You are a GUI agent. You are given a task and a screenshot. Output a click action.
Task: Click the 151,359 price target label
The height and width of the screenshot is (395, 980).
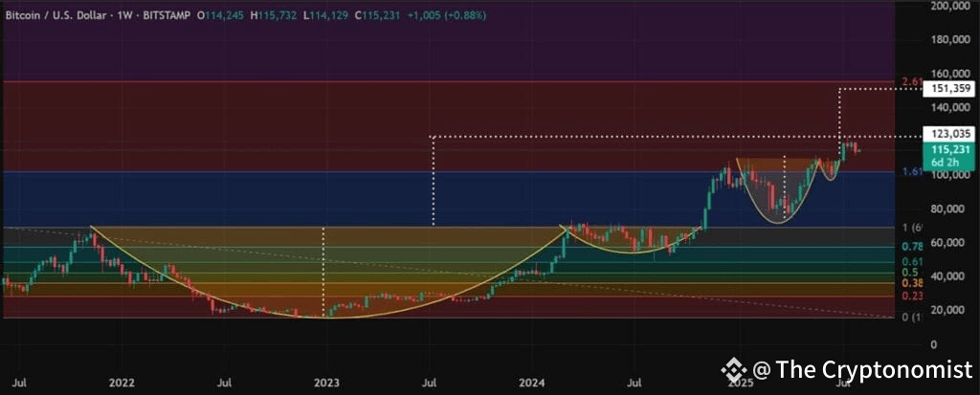pyautogui.click(x=948, y=89)
